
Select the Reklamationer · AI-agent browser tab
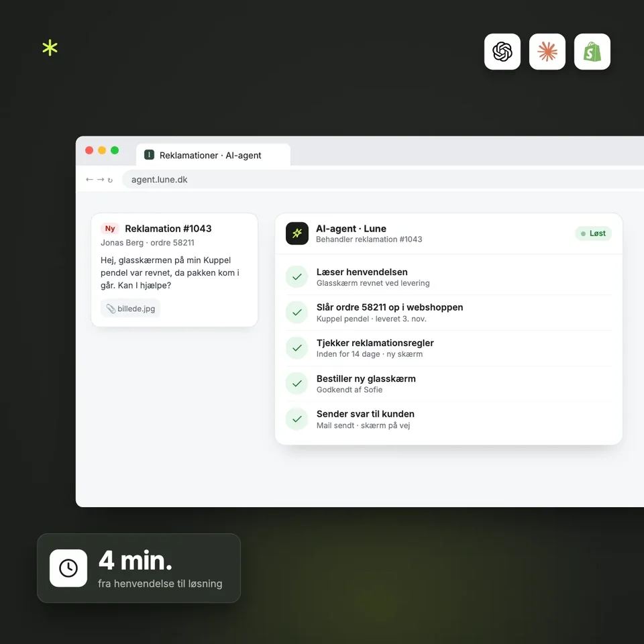click(x=213, y=155)
